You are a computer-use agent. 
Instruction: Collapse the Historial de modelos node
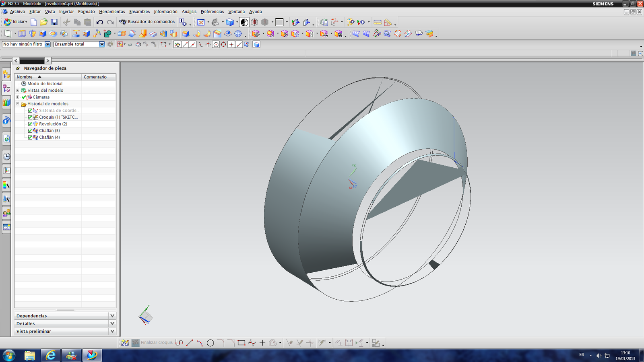pyautogui.click(x=18, y=104)
